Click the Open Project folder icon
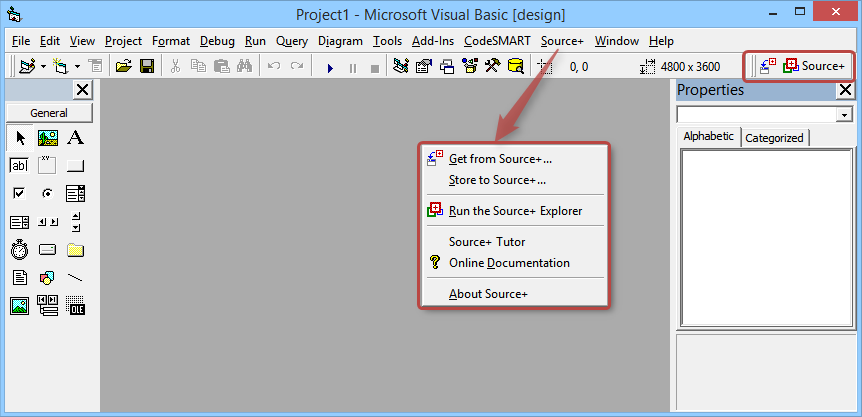Viewport: 862px width, 417px height. [x=124, y=66]
